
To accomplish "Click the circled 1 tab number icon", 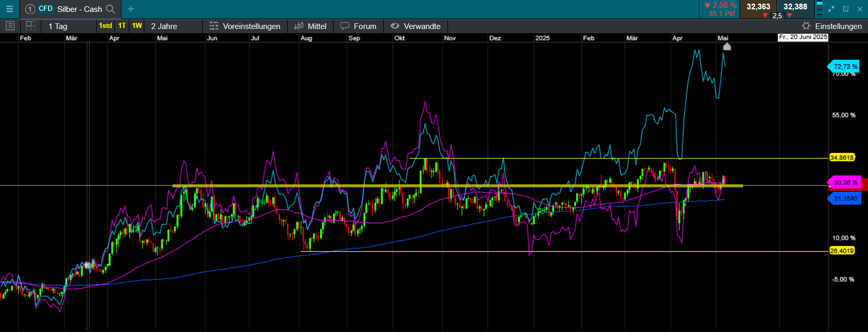I will tap(30, 9).
